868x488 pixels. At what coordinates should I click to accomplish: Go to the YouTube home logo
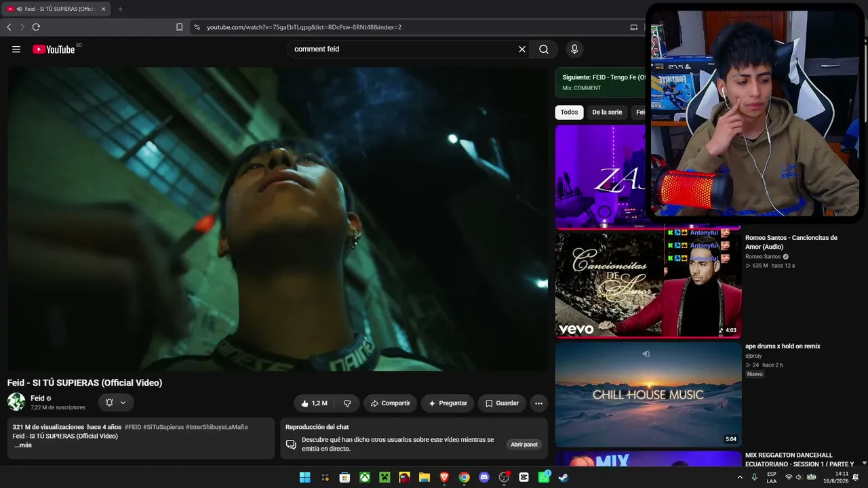[54, 49]
